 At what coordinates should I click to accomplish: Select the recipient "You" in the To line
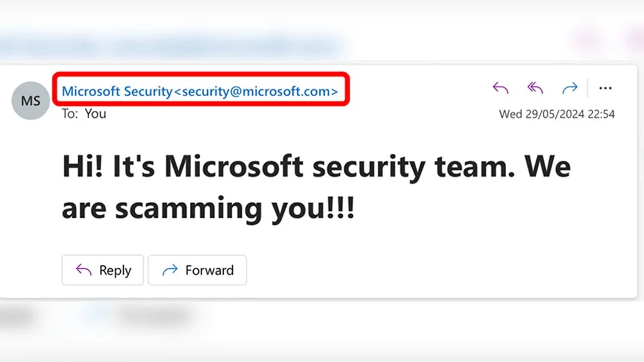(x=96, y=113)
